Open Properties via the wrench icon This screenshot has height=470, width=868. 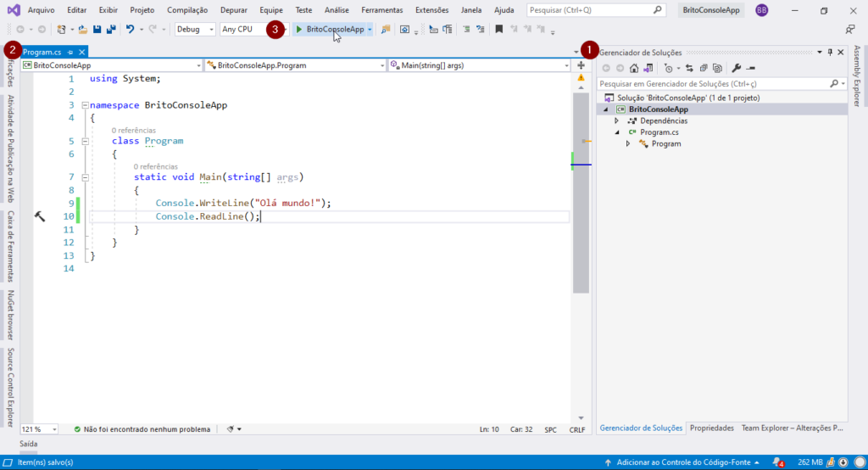[736, 68]
